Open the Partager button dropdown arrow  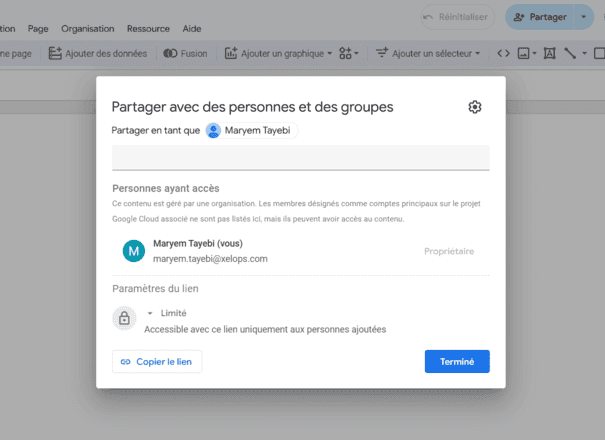(x=584, y=17)
